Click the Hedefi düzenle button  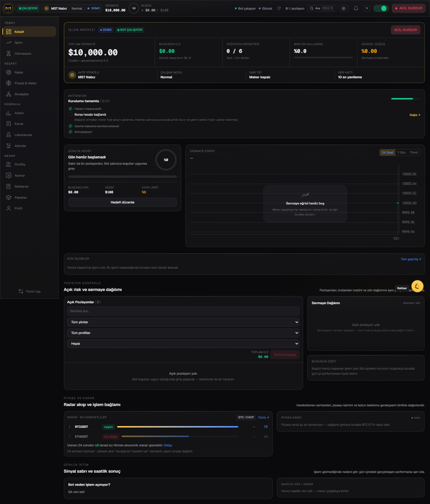coord(122,202)
